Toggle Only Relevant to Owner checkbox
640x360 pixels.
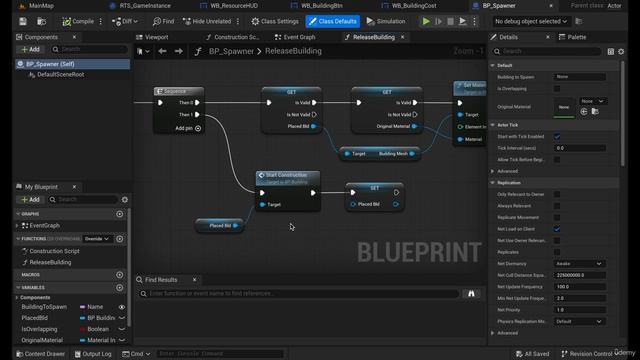557,194
